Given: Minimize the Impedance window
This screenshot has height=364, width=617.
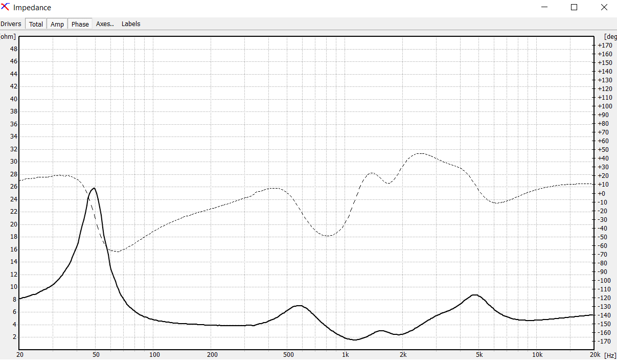Looking at the screenshot, I should [545, 7].
